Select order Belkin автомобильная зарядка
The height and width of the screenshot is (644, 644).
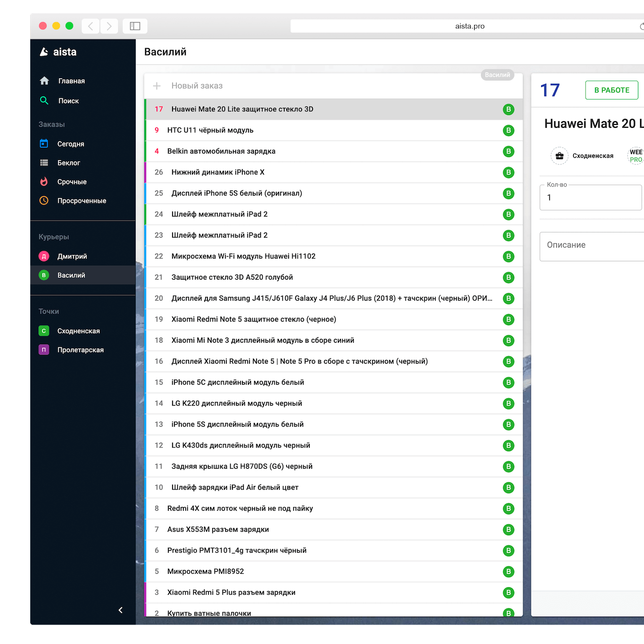point(333,151)
